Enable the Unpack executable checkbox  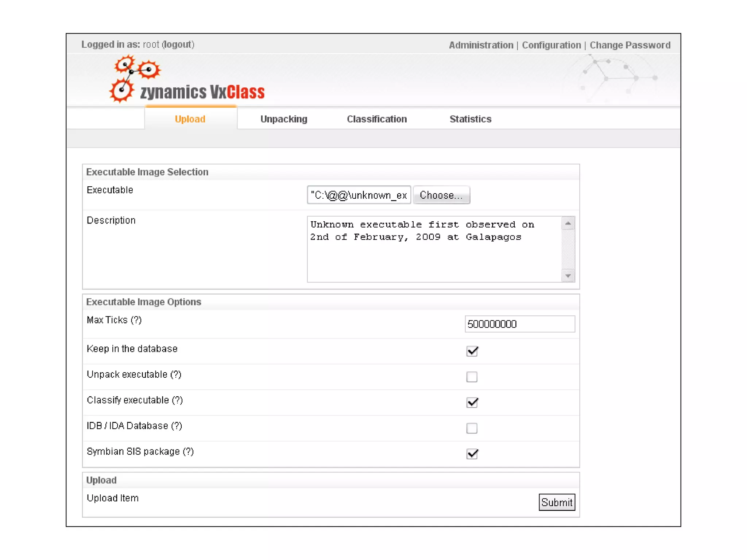click(x=472, y=377)
